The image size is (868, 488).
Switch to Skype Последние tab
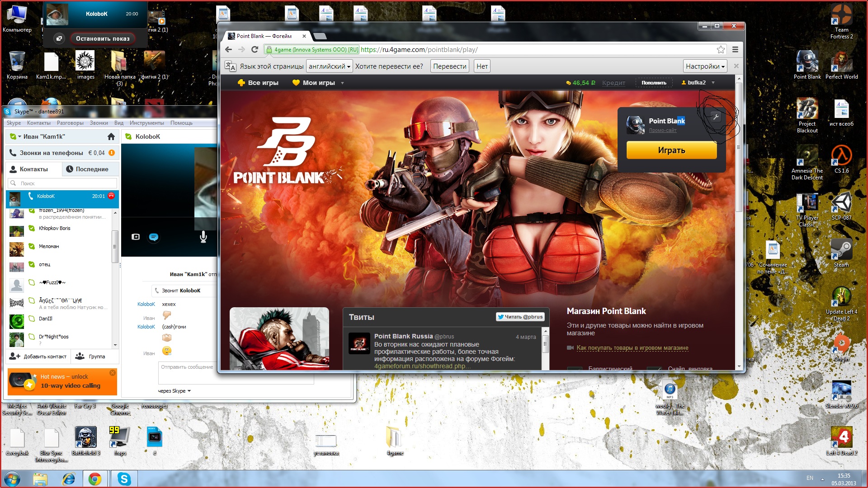[90, 169]
